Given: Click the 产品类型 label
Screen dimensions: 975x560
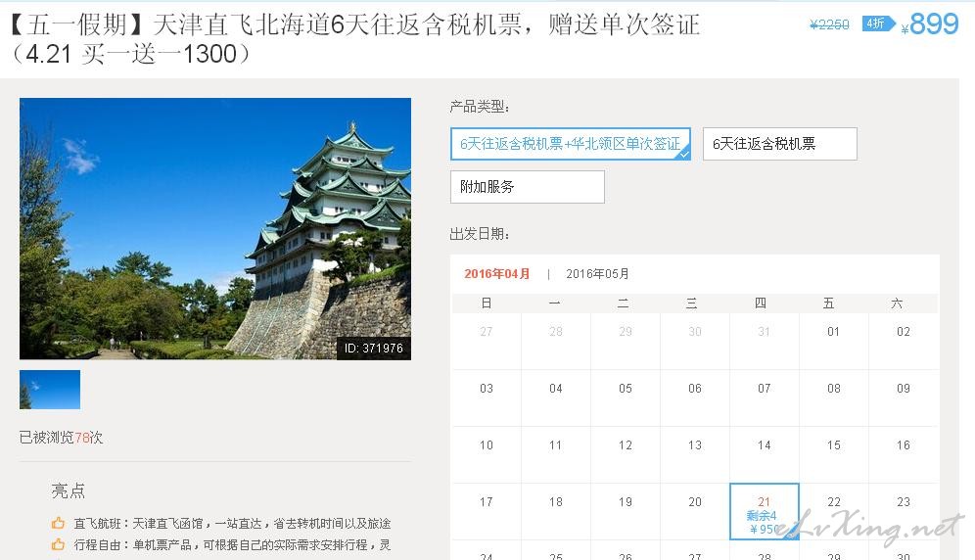Looking at the screenshot, I should coord(480,107).
